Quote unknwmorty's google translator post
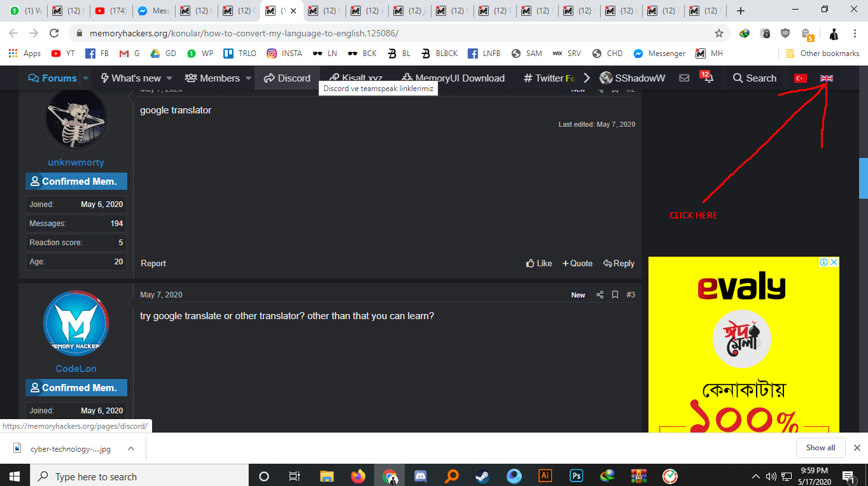This screenshot has height=486, width=868. tap(577, 263)
